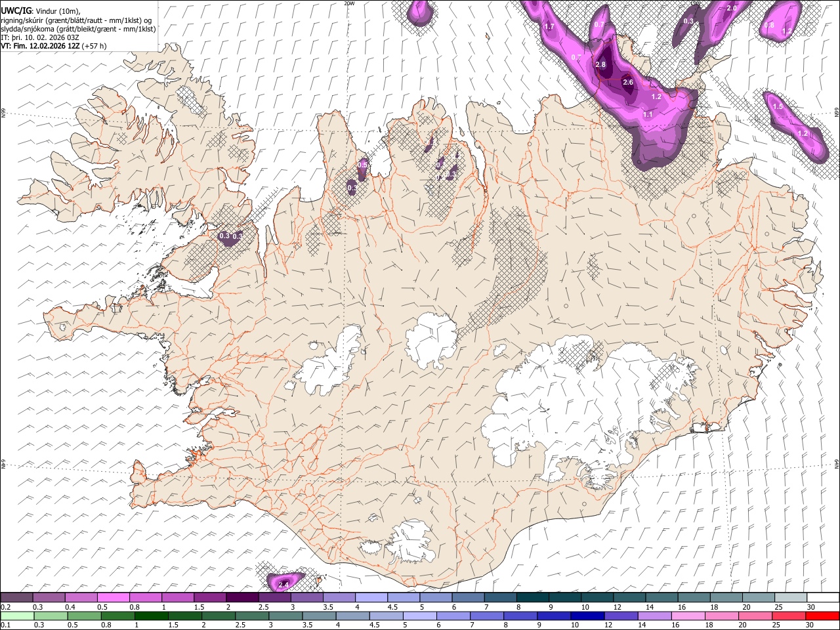The height and width of the screenshot is (630, 840).
Task: Click the 'slydda/snjókoma' legend description line
Action: [78, 29]
